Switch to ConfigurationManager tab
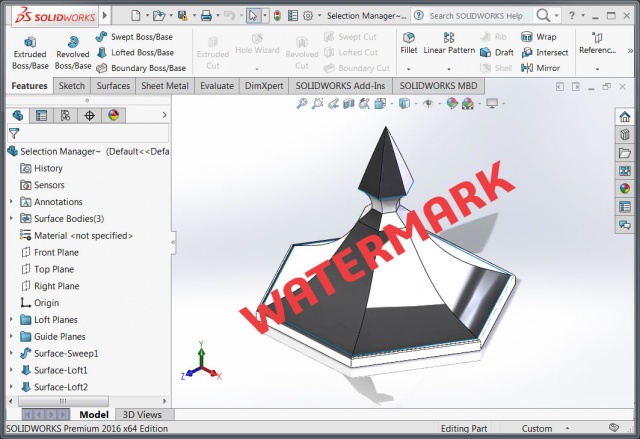Screen dimensions: 640x439 tap(65, 115)
